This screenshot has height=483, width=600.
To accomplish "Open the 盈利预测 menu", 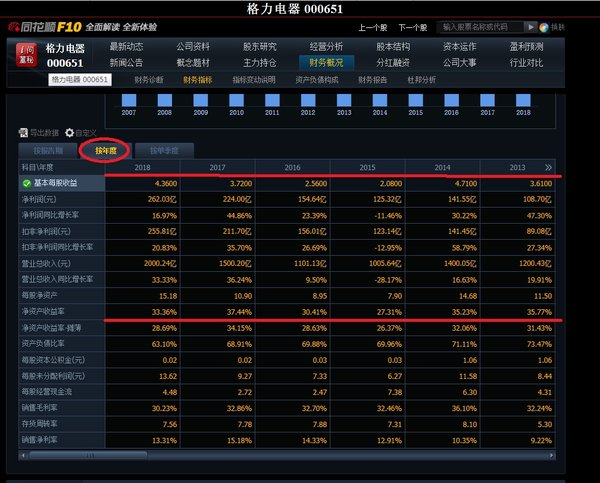I will tap(526, 47).
